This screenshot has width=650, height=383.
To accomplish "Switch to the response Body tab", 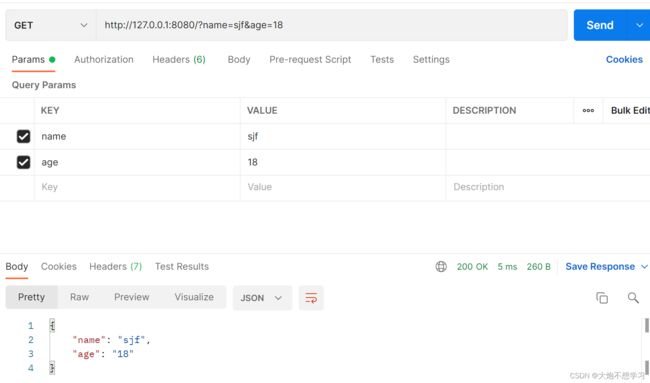I will [x=17, y=267].
